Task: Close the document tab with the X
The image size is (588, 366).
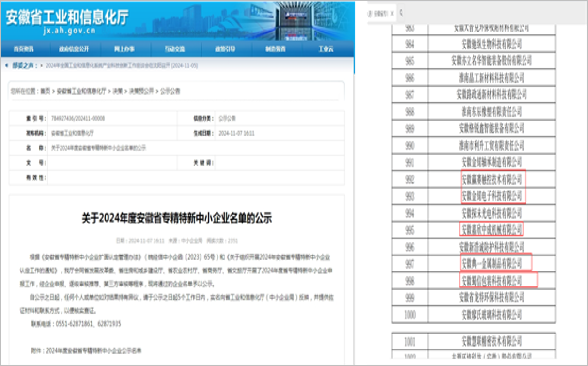Action: pyautogui.click(x=392, y=13)
